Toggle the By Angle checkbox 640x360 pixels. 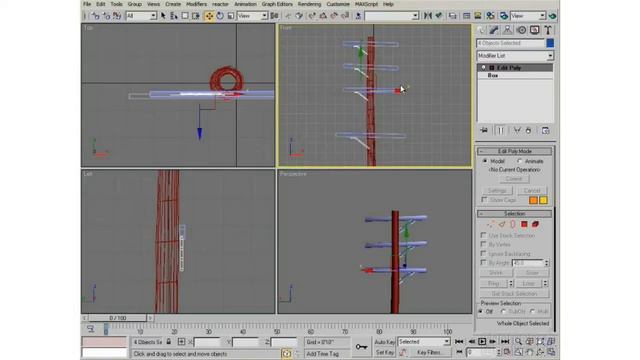(x=484, y=263)
